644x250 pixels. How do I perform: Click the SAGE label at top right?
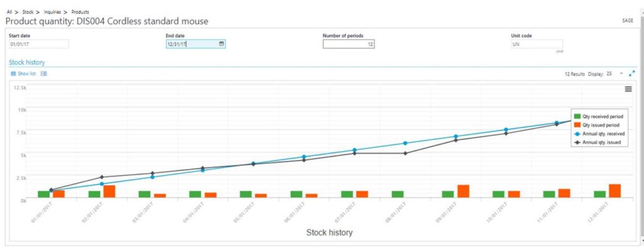pyautogui.click(x=628, y=21)
